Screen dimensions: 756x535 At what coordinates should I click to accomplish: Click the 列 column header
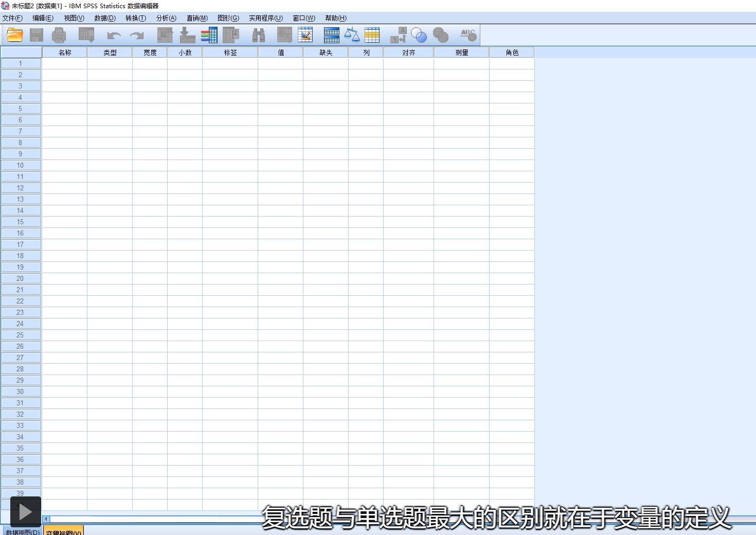(366, 52)
